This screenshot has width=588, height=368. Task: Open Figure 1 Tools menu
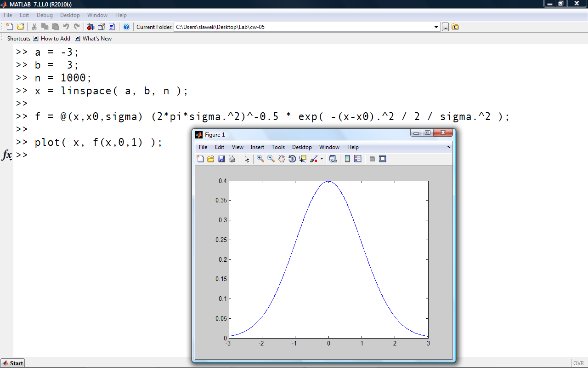[x=278, y=147]
